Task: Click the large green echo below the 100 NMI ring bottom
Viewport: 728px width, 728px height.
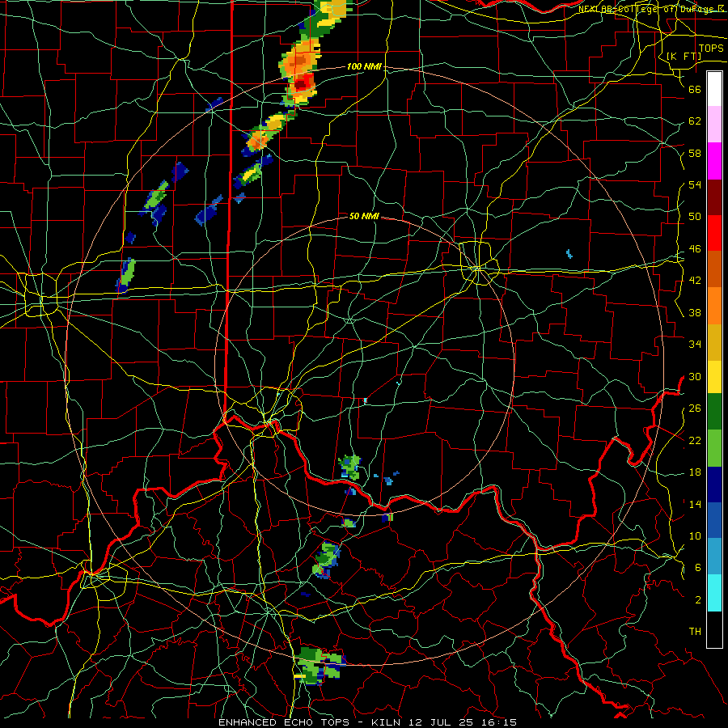Action: coord(320,667)
